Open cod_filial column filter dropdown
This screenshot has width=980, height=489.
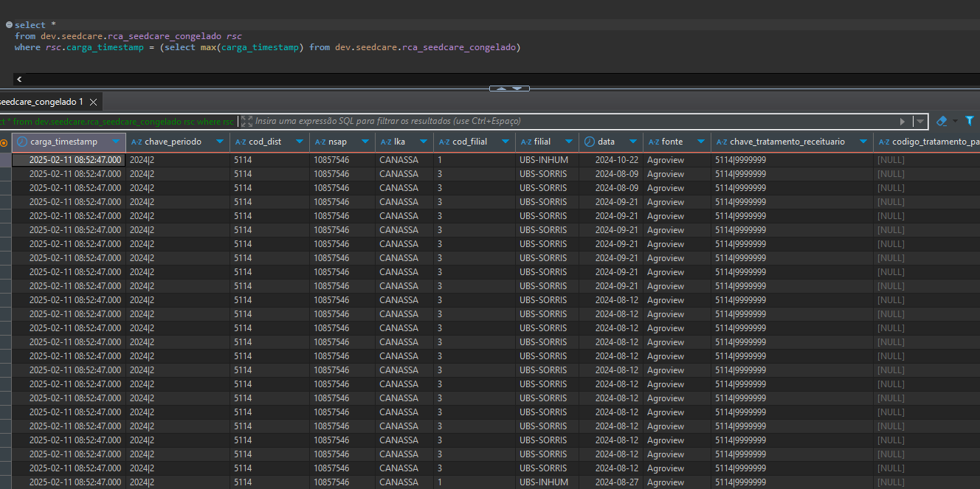[505, 142]
